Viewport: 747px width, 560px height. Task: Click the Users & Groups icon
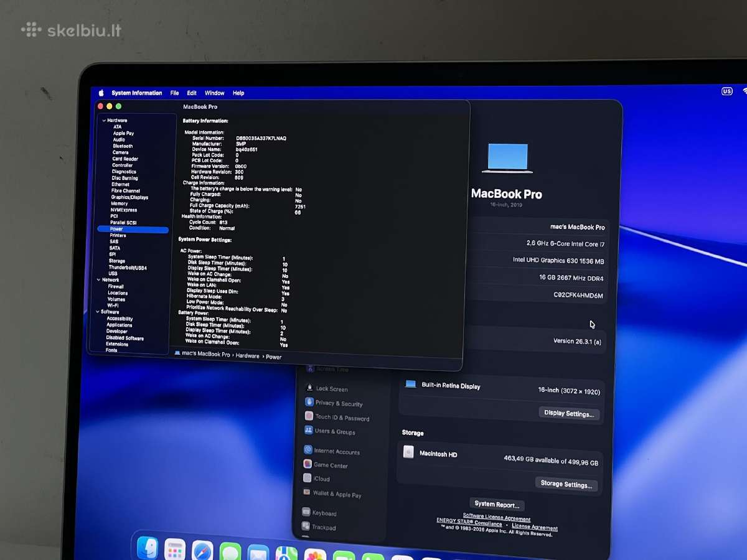tap(308, 431)
